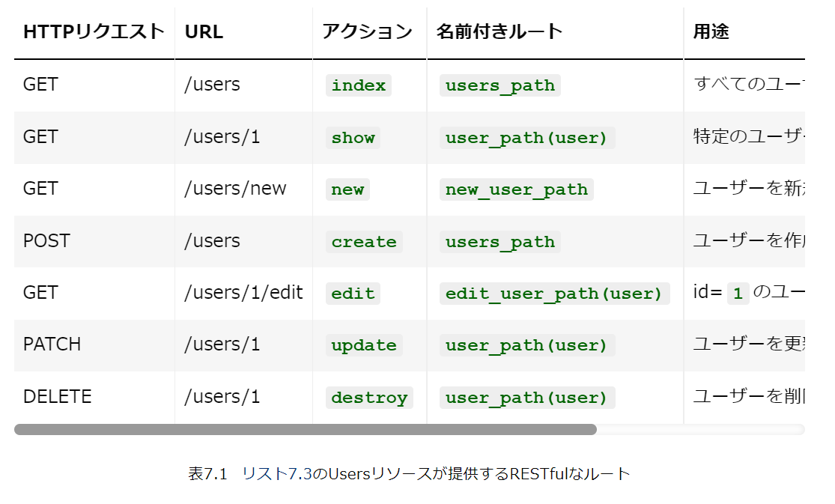
Task: Click the アクション column header
Action: pos(367,31)
